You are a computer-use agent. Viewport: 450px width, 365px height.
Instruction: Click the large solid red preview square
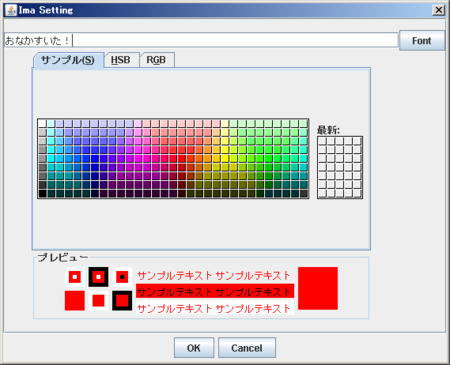coord(318,288)
